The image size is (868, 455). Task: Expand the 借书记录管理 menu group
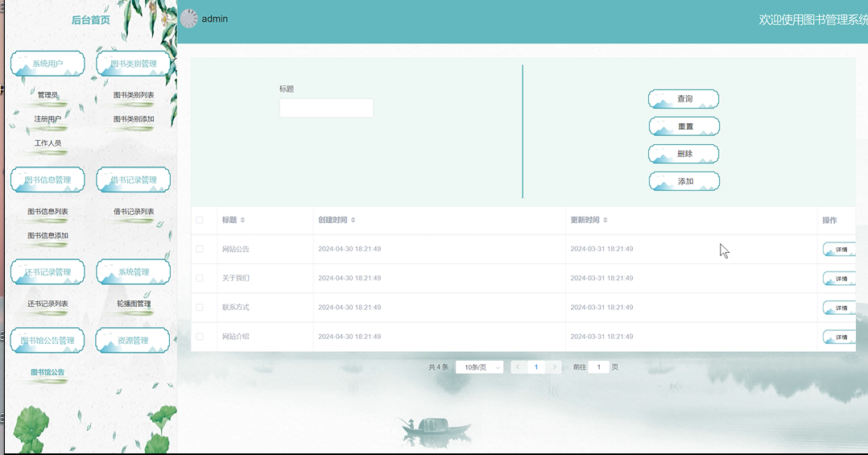click(x=134, y=180)
